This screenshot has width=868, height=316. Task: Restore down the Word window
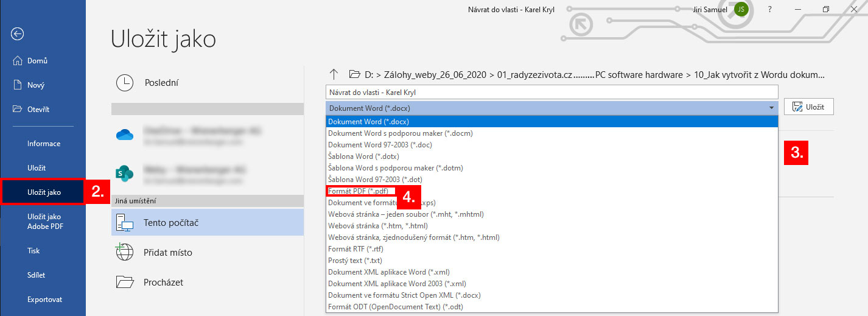tap(826, 9)
